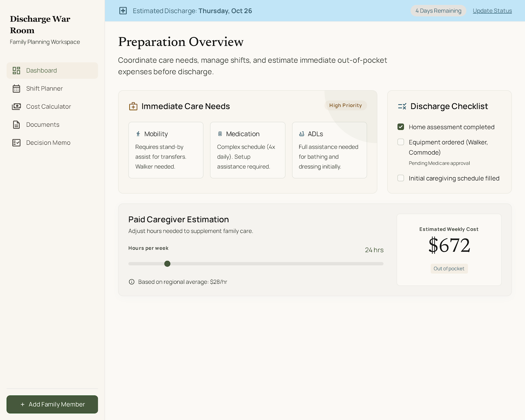
Task: Click the Add Family Member button
Action: (x=52, y=404)
